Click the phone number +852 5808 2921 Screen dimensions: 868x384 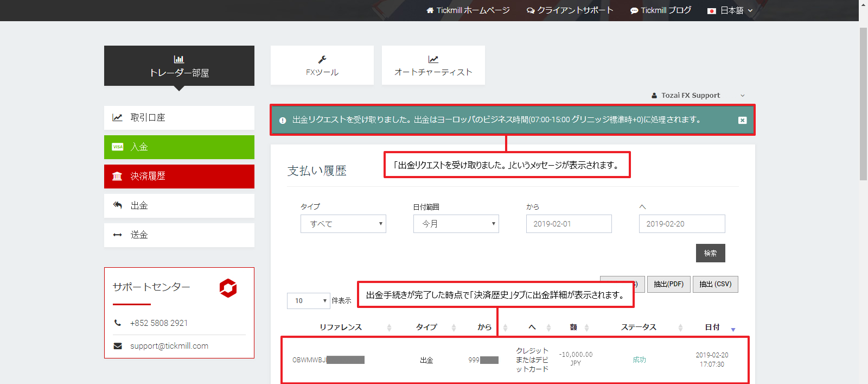159,323
